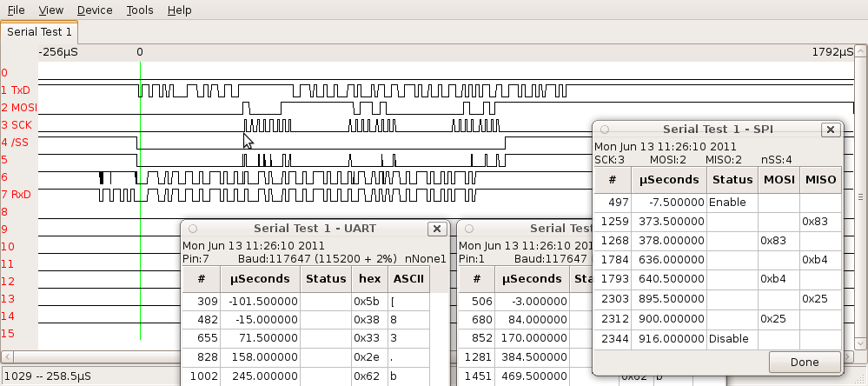Viewport: 868px width, 386px height.
Task: Click the 0 time marker on the ruler
Action: tap(140, 53)
